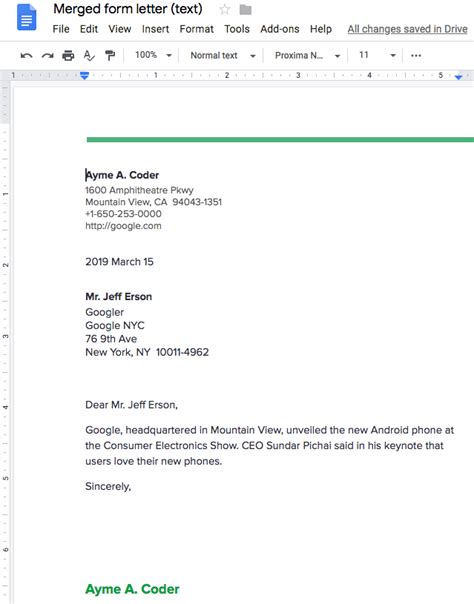Click the word Android in the letter body
The width and height of the screenshot is (474, 604).
coord(389,430)
